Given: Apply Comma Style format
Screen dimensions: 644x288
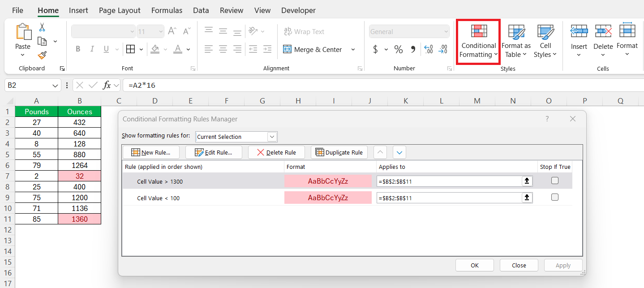Looking at the screenshot, I should coord(413,49).
